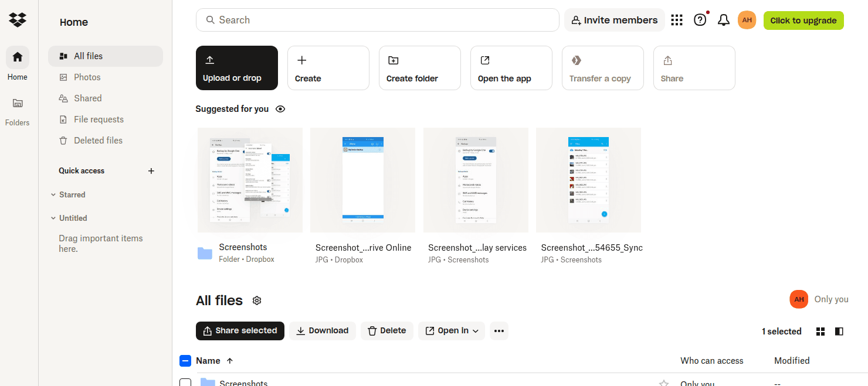Open the Screenshots folder thumbnail

pyautogui.click(x=250, y=180)
